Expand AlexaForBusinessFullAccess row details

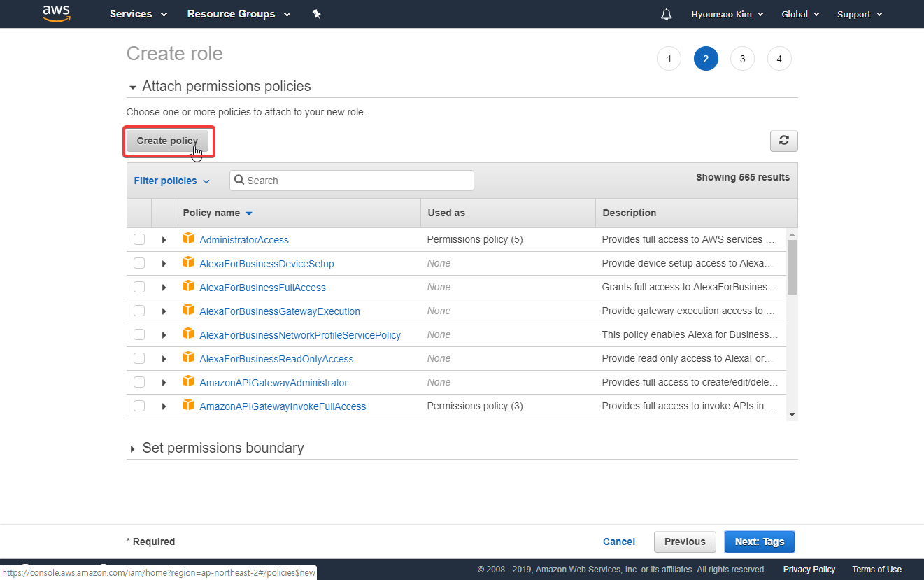(164, 288)
